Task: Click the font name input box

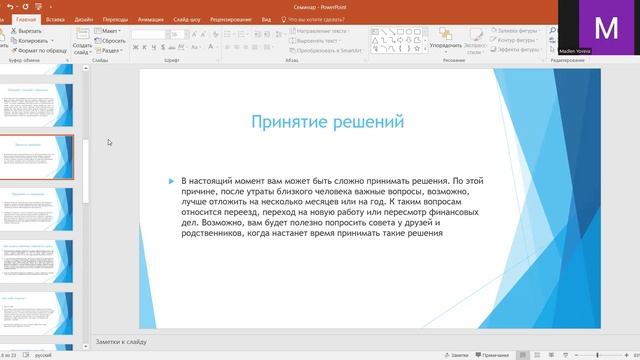Action: point(149,35)
